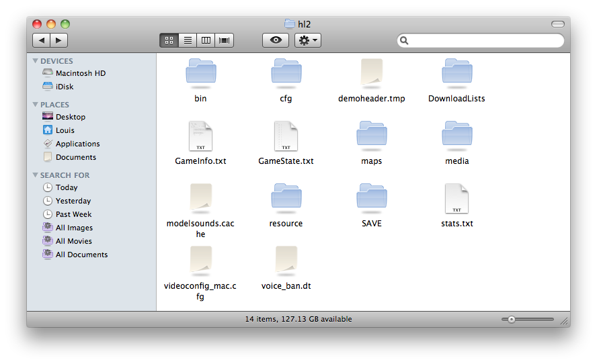597x364 pixels.
Task: Open the Action gear dropdown menu
Action: coord(308,40)
